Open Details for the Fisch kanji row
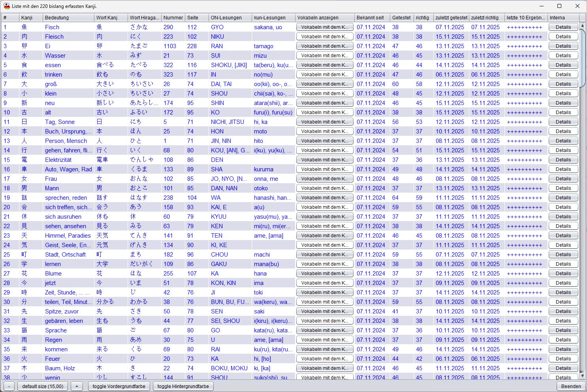 point(563,27)
